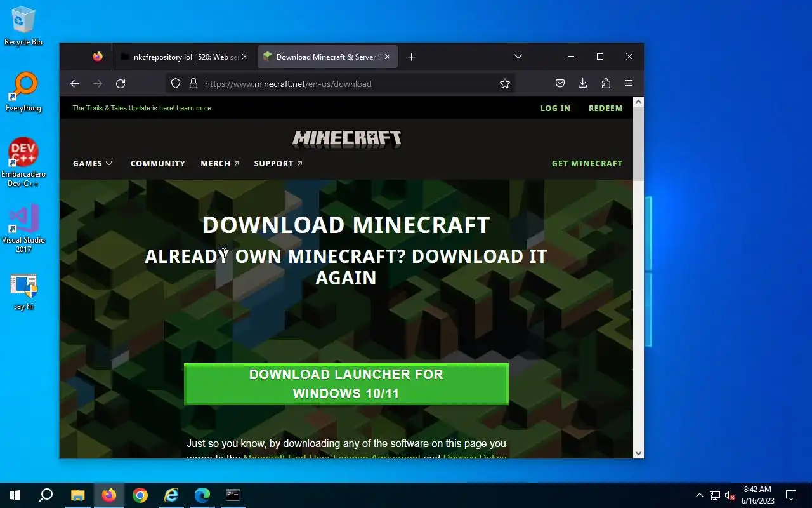The image size is (812, 508).
Task: Click the GET MINECRAFT link
Action: 587,164
